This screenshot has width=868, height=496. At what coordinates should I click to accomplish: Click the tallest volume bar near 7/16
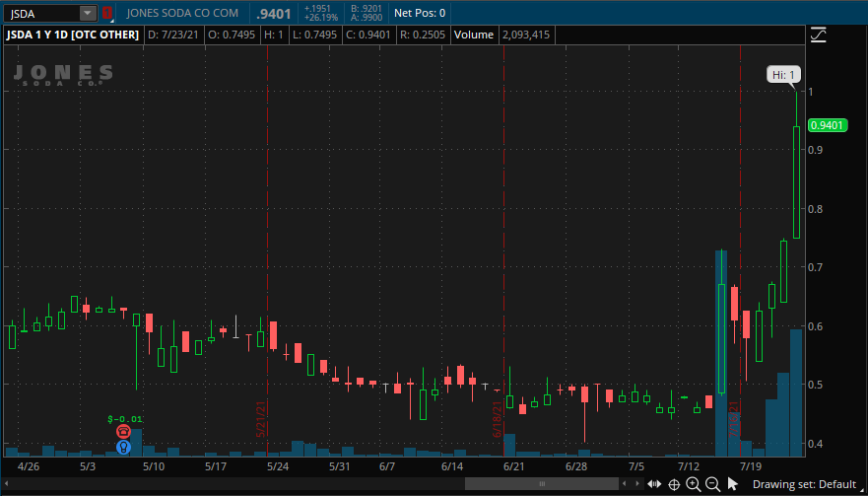[x=721, y=353]
